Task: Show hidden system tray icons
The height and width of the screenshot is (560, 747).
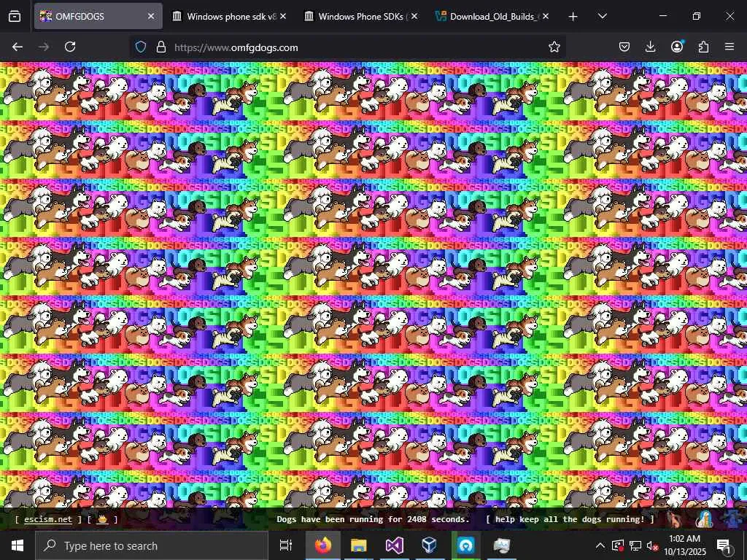Action: tap(600, 545)
